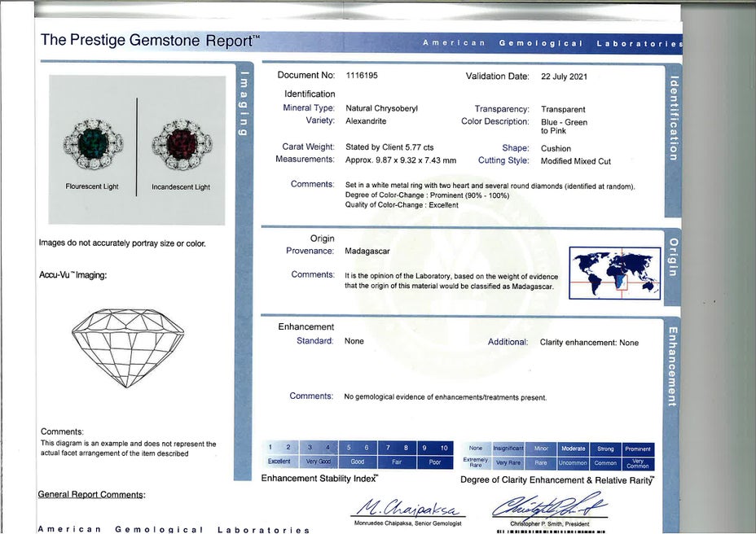Click the Prominent cell in clarity enhancement scale

(x=638, y=449)
